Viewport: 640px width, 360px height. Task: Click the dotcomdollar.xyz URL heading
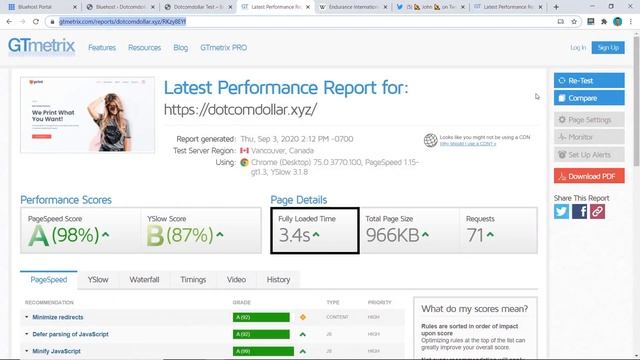pyautogui.click(x=240, y=110)
